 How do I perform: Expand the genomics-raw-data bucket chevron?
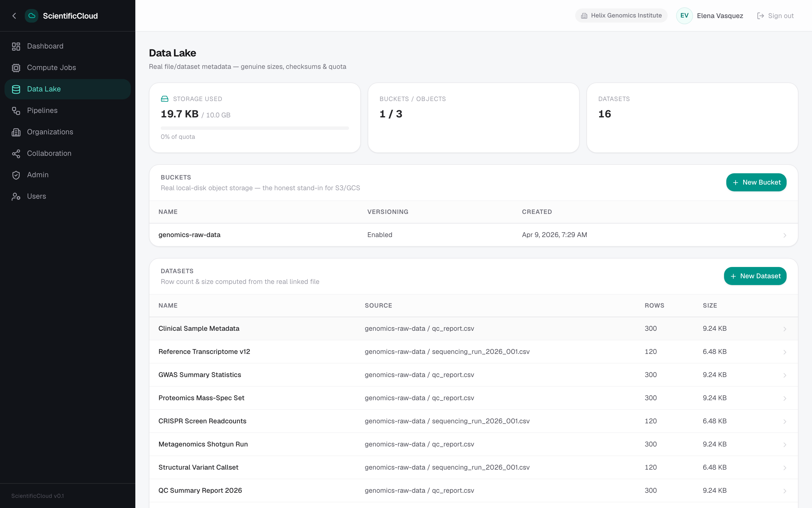pyautogui.click(x=784, y=235)
